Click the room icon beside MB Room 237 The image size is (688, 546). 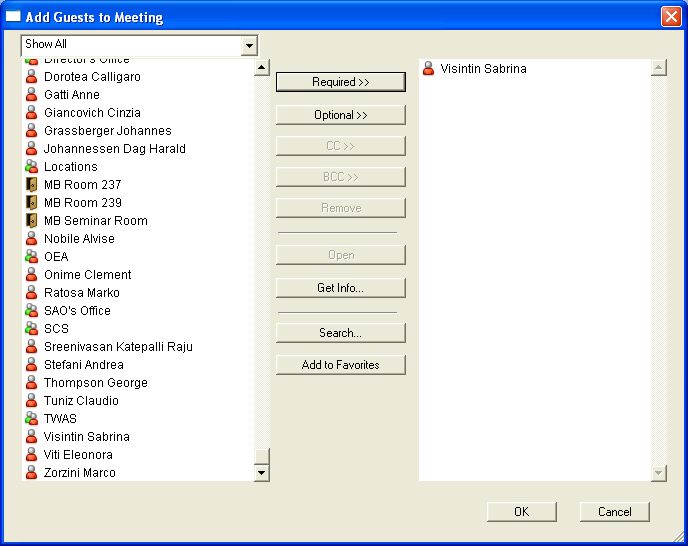pyautogui.click(x=31, y=185)
